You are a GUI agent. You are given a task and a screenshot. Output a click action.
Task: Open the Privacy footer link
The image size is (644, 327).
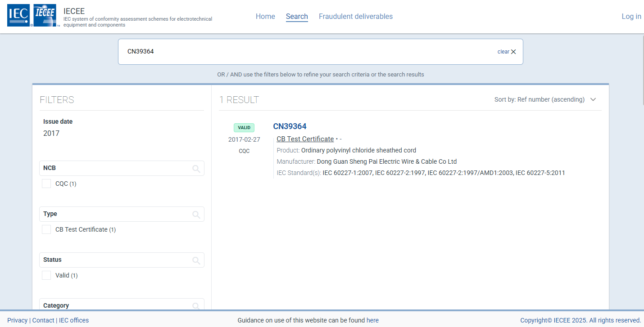pyautogui.click(x=17, y=320)
